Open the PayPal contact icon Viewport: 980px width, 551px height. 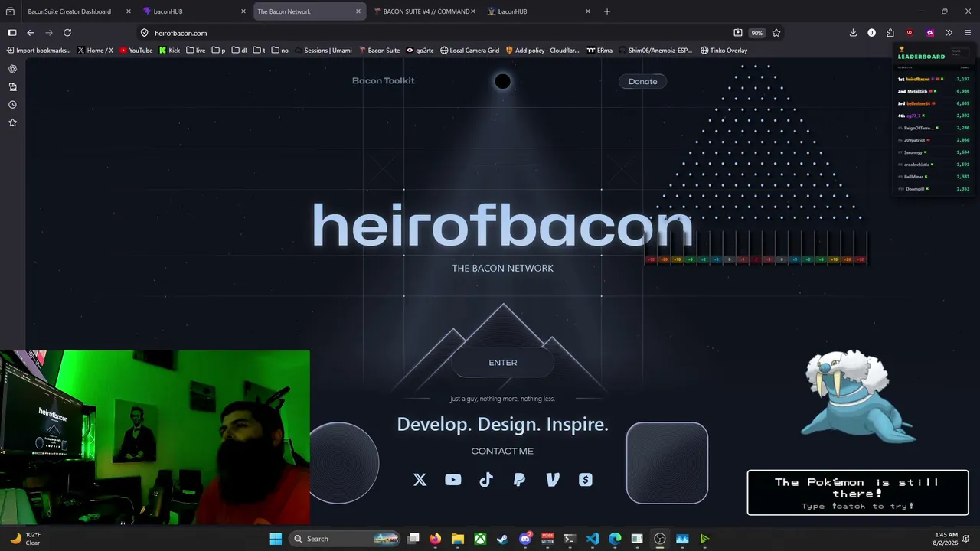click(519, 480)
